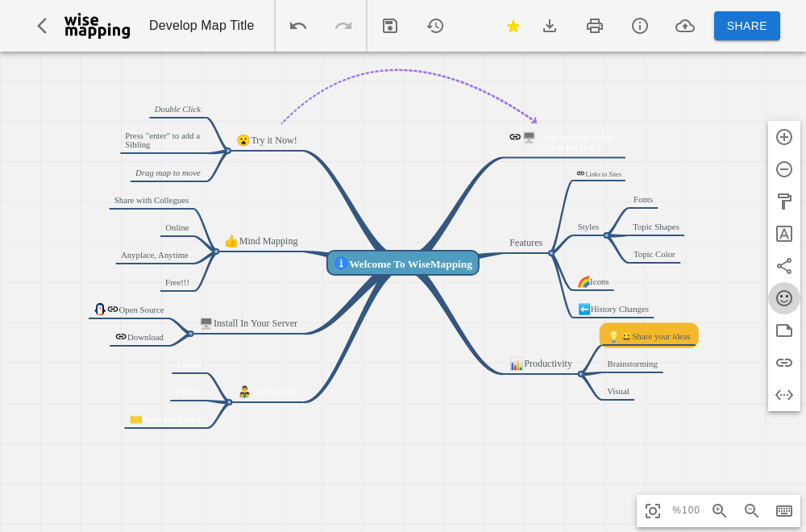
Task: Click the penguin icon on Open Source
Action: [100, 309]
